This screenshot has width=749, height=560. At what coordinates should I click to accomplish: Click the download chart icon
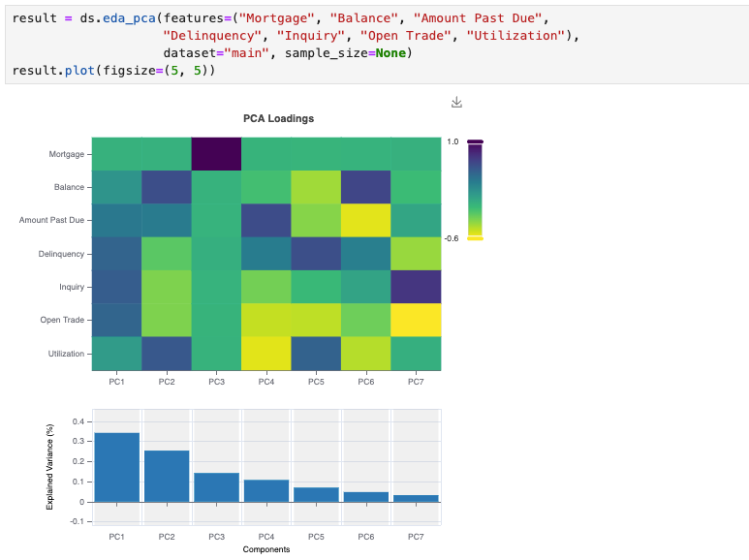[x=456, y=103]
